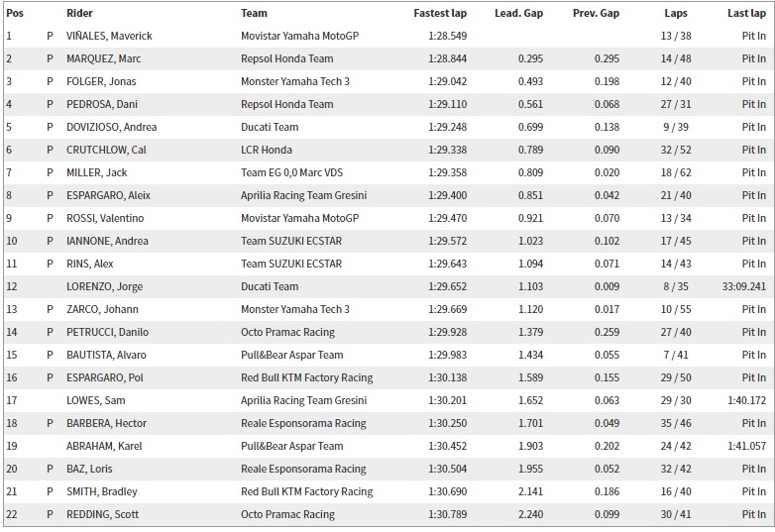Select ROSSI, Valentino row name
The image size is (775, 532).
click(x=105, y=218)
